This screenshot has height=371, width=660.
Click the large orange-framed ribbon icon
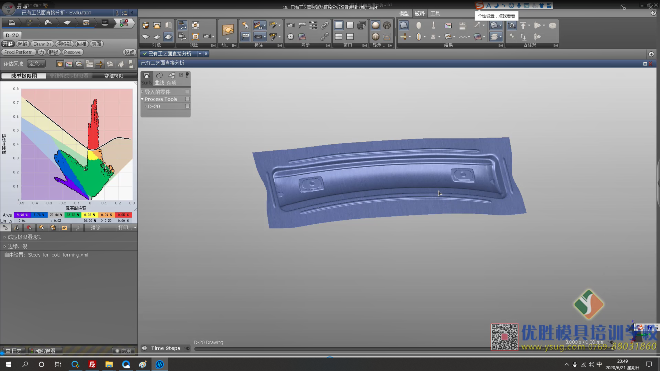click(x=228, y=30)
